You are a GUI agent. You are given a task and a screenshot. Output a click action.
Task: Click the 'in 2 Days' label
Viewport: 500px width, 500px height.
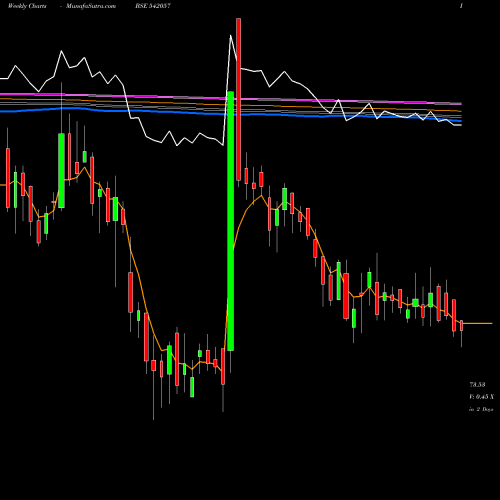click(481, 409)
